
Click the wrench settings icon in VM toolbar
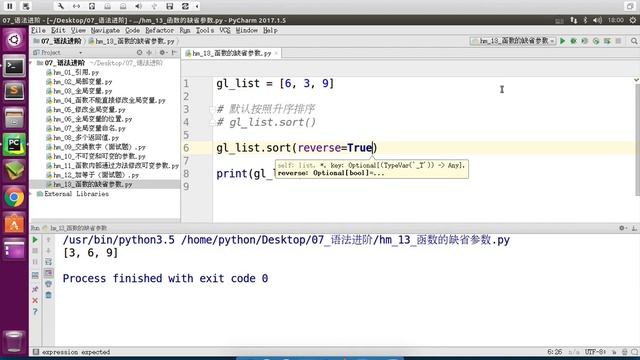click(x=60, y=6)
